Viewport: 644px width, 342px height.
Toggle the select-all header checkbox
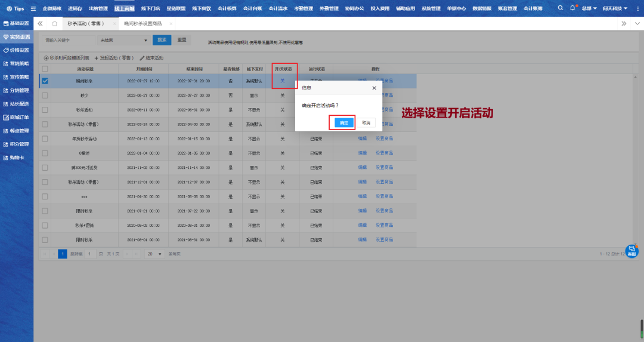[45, 69]
